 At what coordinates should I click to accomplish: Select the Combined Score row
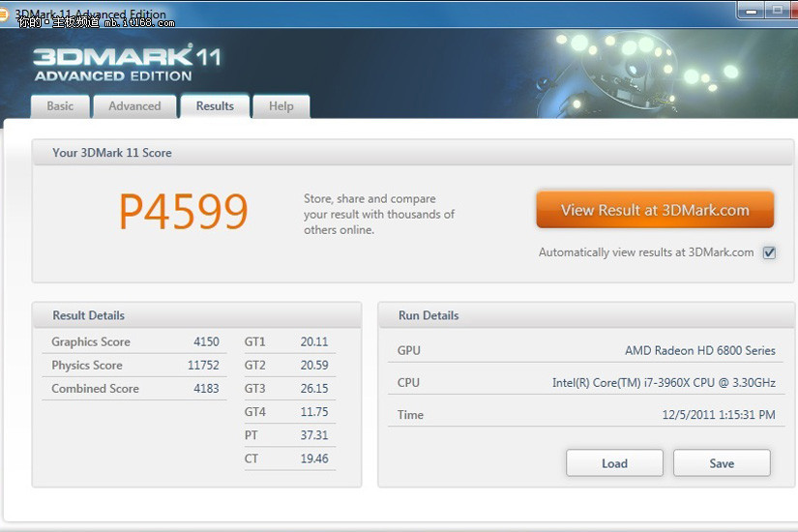tap(135, 388)
